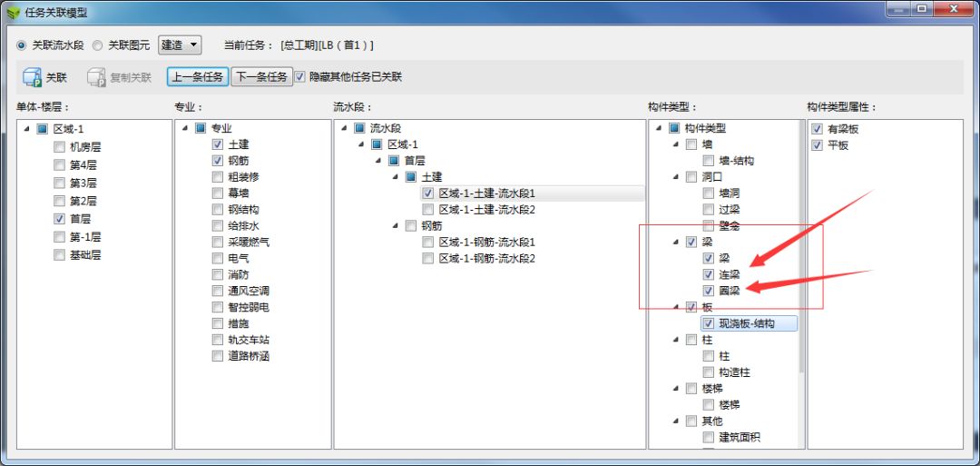Check the 第-1层 checkbox

[59, 237]
